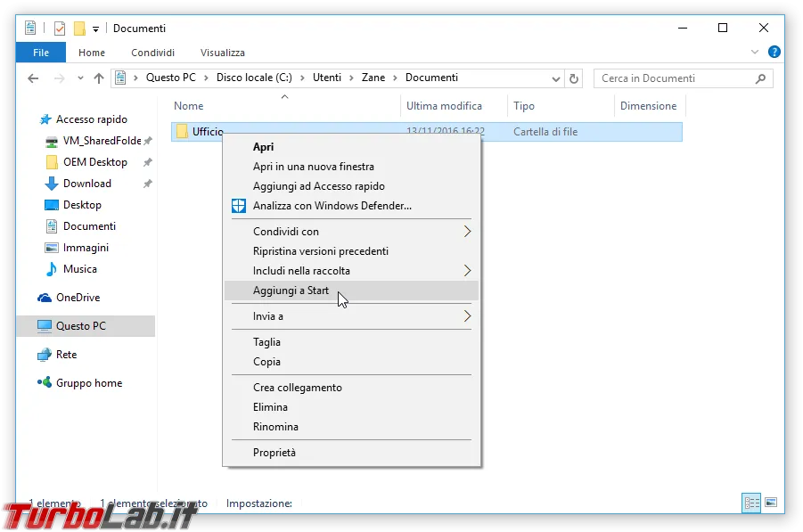Image resolution: width=803 pixels, height=532 pixels.
Task: Switch to details view icon in status bar
Action: (751, 503)
